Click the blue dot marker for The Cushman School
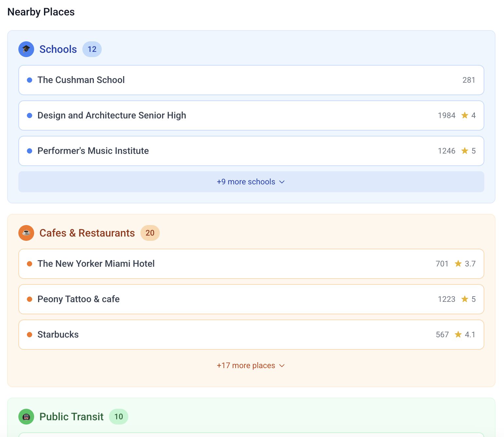Screen dimensions: 504x437 (30, 80)
